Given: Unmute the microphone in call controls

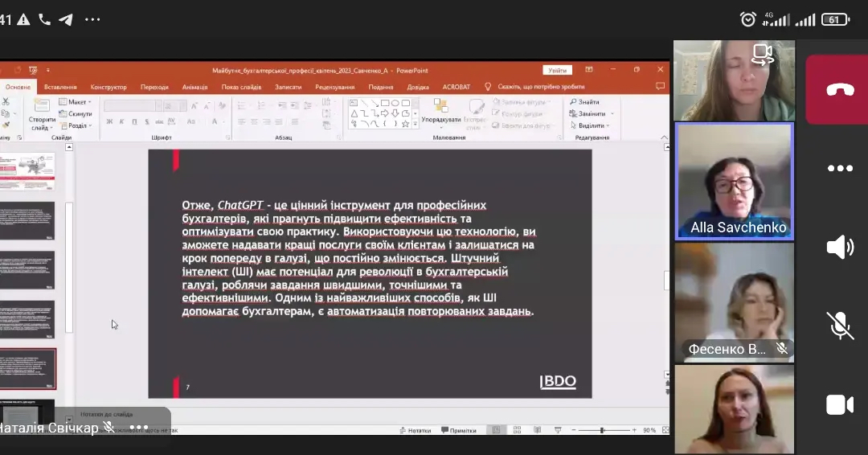Looking at the screenshot, I should point(839,326).
